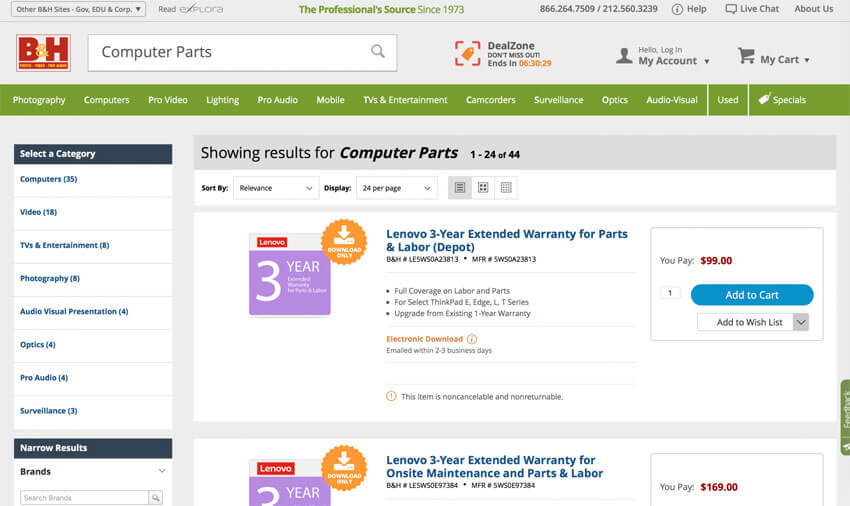Open the TVs & Entertainment menu
Image resolution: width=850 pixels, height=506 pixels.
[405, 100]
